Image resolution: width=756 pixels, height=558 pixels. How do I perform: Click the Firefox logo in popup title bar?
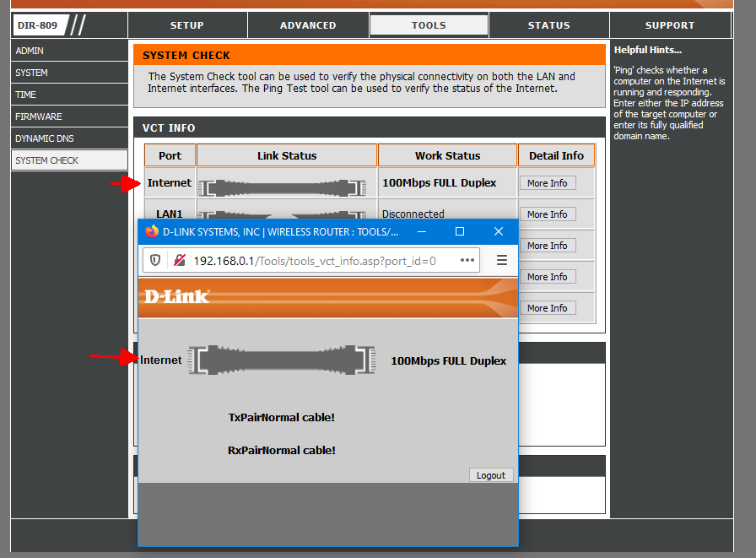point(152,231)
